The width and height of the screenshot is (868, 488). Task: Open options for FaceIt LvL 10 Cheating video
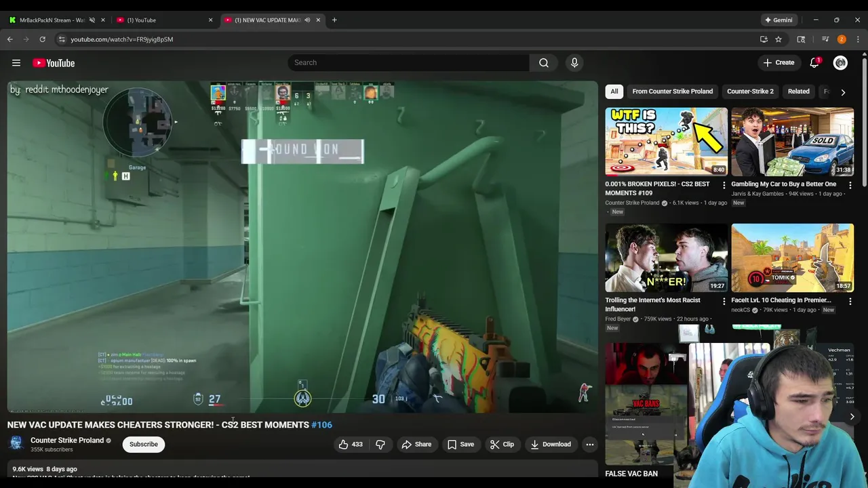(x=850, y=301)
